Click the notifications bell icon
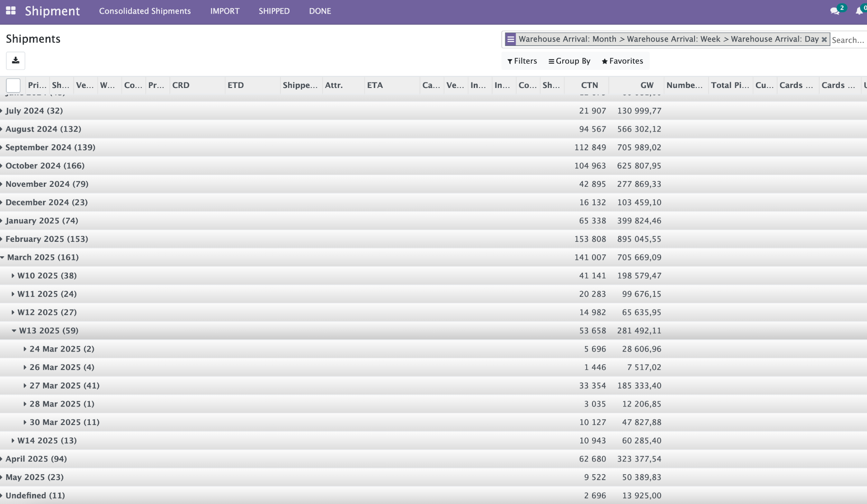Screen dimensions: 867x504 [x=859, y=11]
